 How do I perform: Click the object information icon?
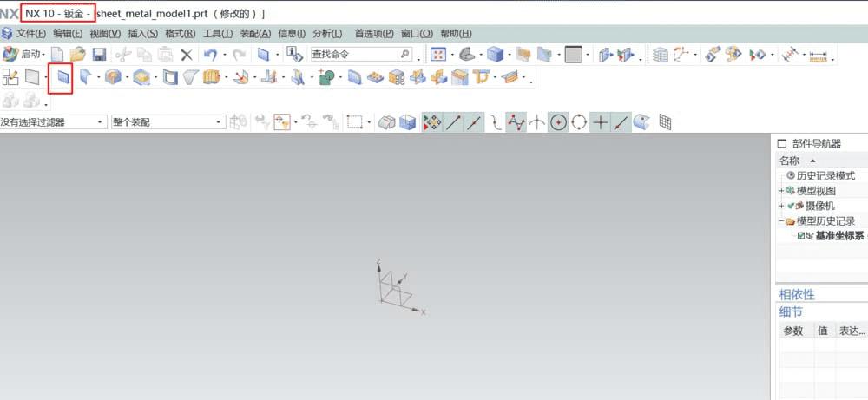(x=294, y=54)
